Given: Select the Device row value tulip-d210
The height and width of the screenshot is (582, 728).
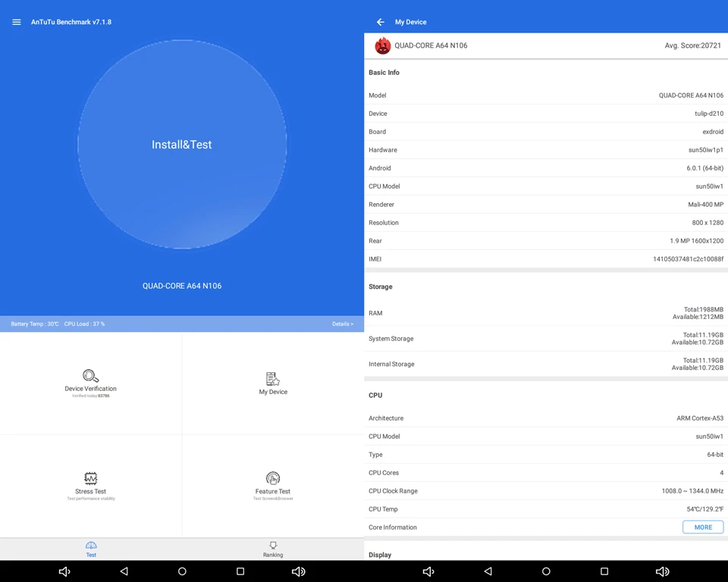Looking at the screenshot, I should pyautogui.click(x=709, y=113).
